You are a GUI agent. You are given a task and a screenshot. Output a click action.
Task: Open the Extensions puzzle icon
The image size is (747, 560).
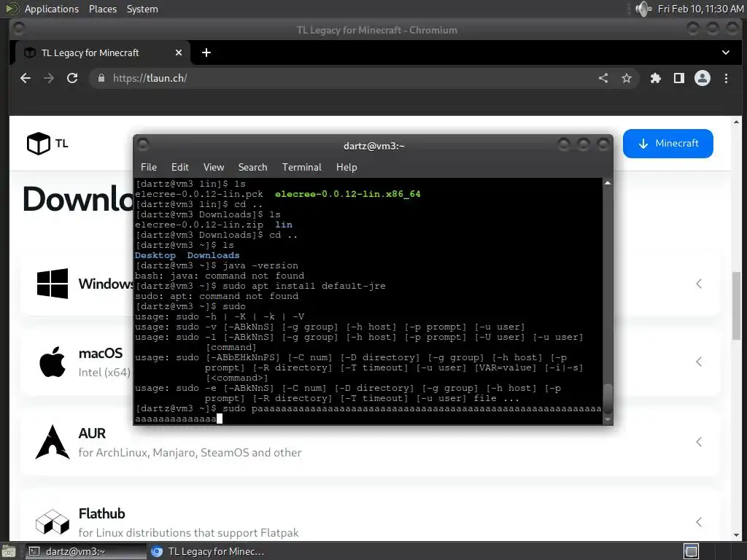click(x=656, y=78)
